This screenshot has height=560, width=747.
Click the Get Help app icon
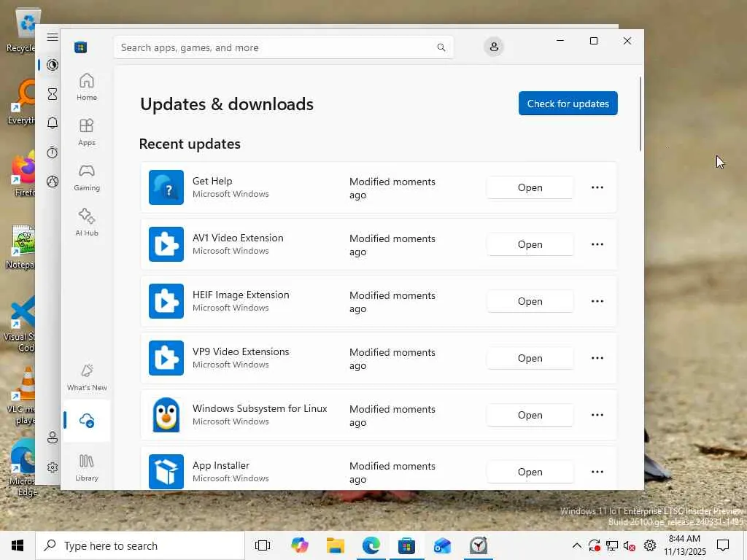coord(166,187)
